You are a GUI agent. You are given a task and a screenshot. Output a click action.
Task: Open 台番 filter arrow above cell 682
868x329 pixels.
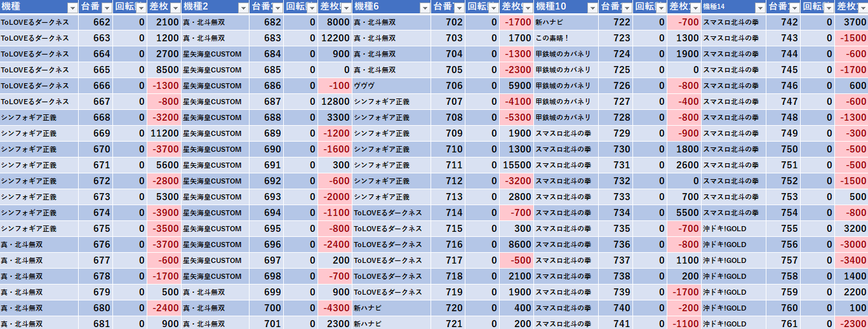(277, 8)
